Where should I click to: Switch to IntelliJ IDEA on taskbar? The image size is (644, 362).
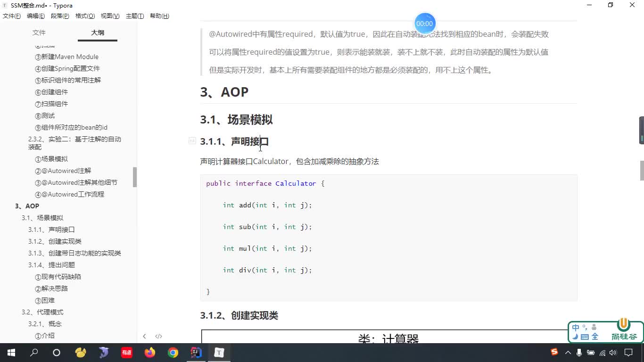point(196,353)
